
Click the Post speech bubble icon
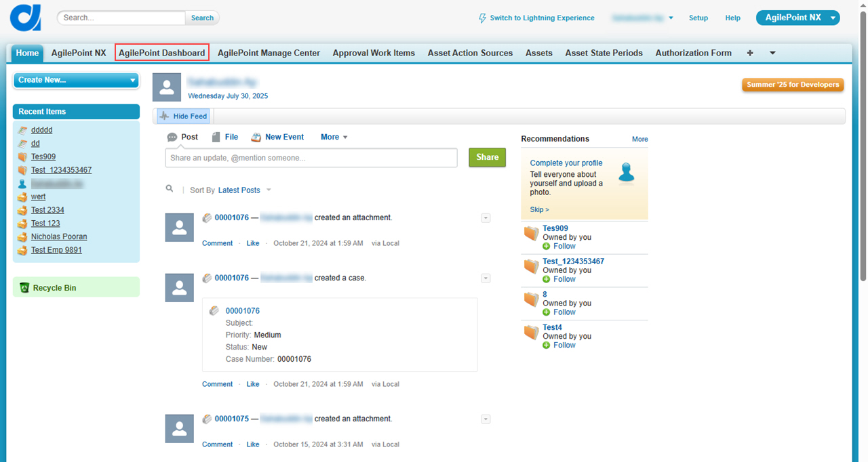pos(172,137)
